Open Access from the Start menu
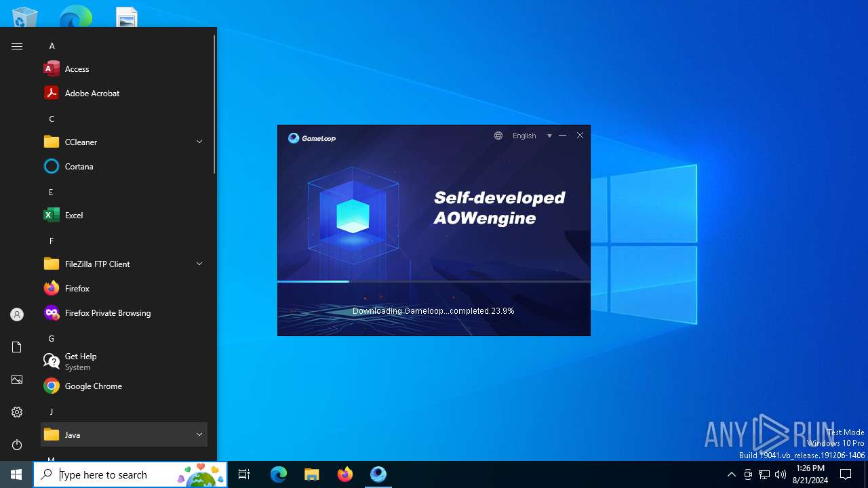The image size is (868, 488). 124,68
